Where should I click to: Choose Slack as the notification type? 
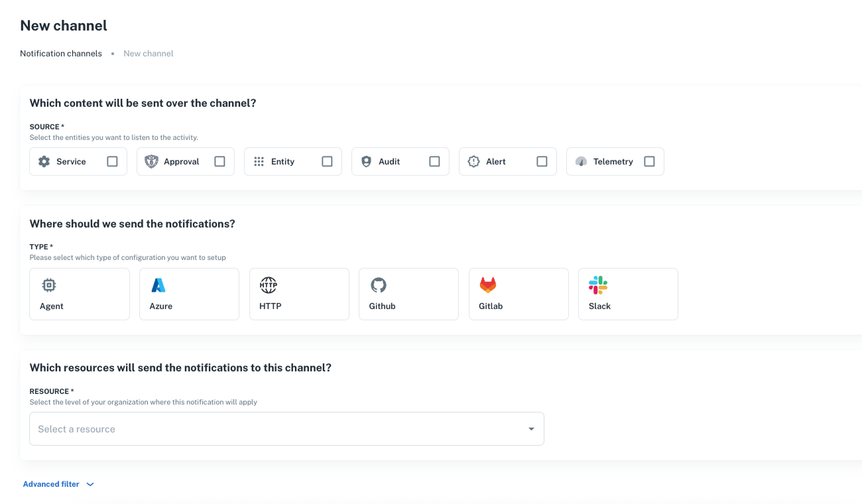[628, 294]
